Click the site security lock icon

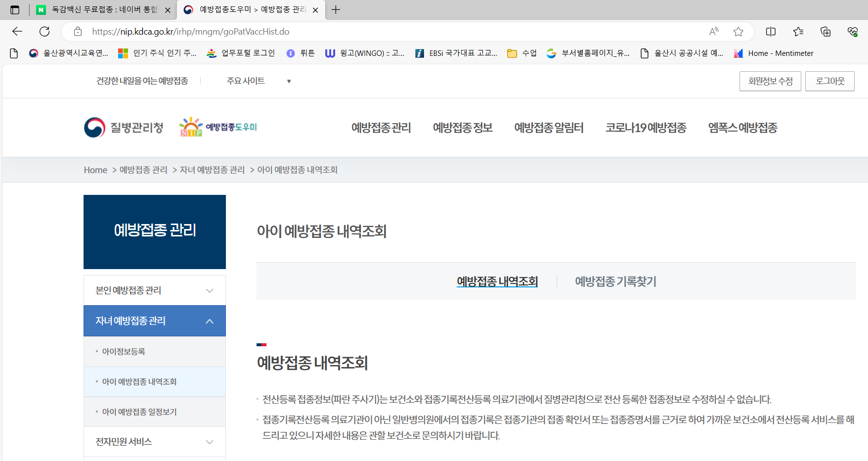coord(78,31)
